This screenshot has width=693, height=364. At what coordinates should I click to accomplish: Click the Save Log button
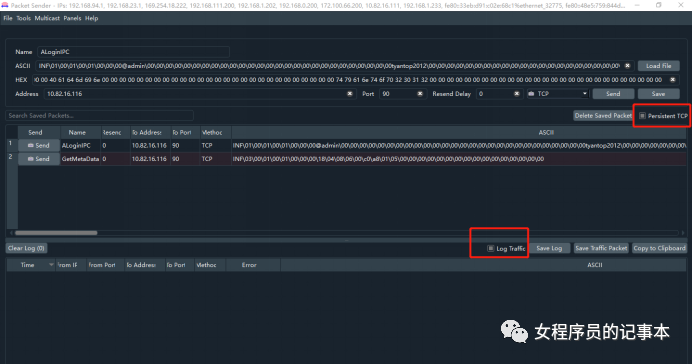[x=549, y=248]
